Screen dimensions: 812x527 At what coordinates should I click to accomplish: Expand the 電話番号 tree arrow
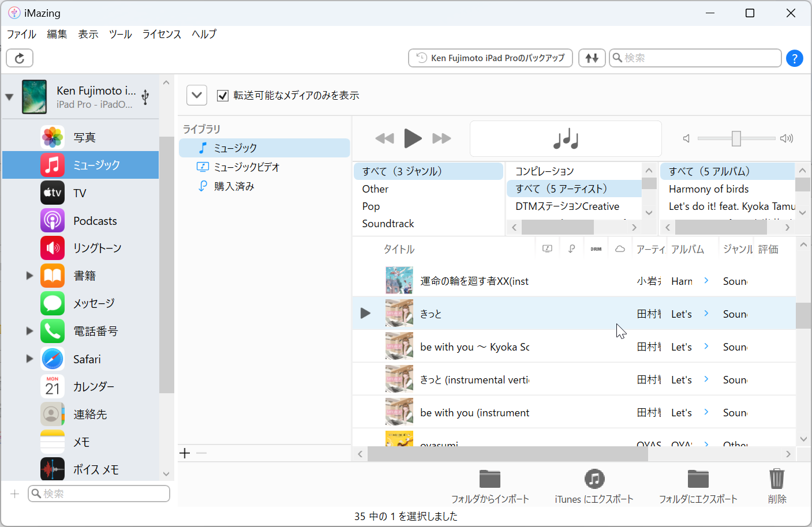(x=29, y=331)
